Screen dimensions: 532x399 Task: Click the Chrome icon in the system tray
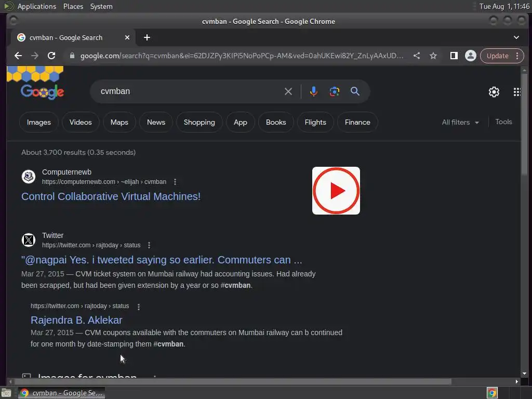(x=492, y=393)
